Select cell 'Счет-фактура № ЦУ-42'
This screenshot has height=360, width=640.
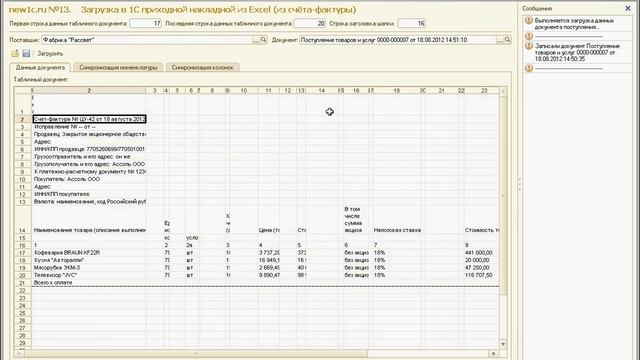89,119
